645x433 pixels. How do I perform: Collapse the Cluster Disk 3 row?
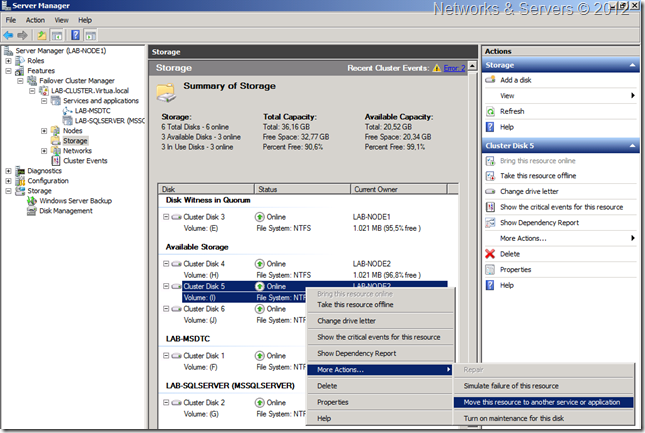pyautogui.click(x=166, y=216)
